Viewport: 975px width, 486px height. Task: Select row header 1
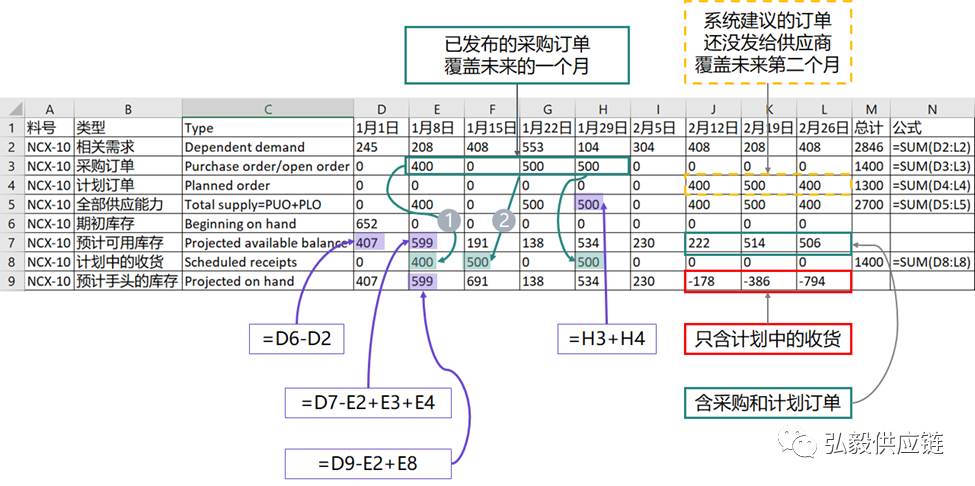(11, 128)
